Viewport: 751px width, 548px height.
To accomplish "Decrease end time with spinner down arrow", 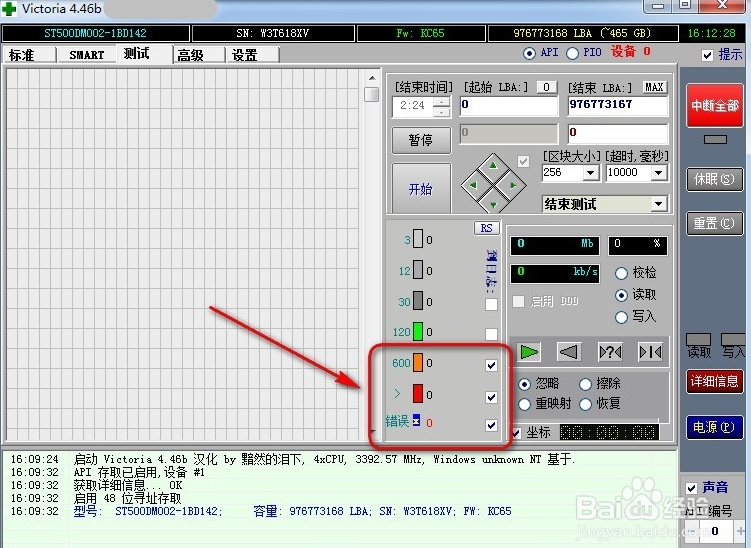I will (x=441, y=112).
